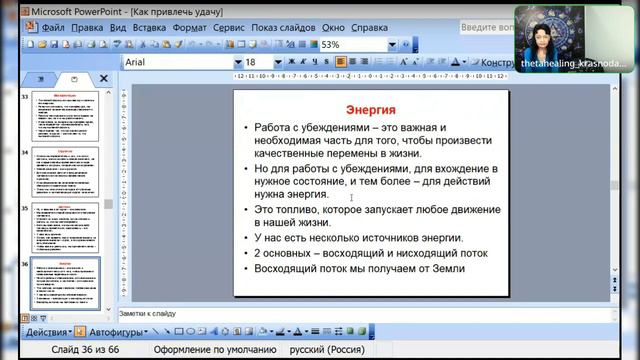This screenshot has width=640, height=360.
Task: Toggle Align Left for text
Action: coord(341,62)
